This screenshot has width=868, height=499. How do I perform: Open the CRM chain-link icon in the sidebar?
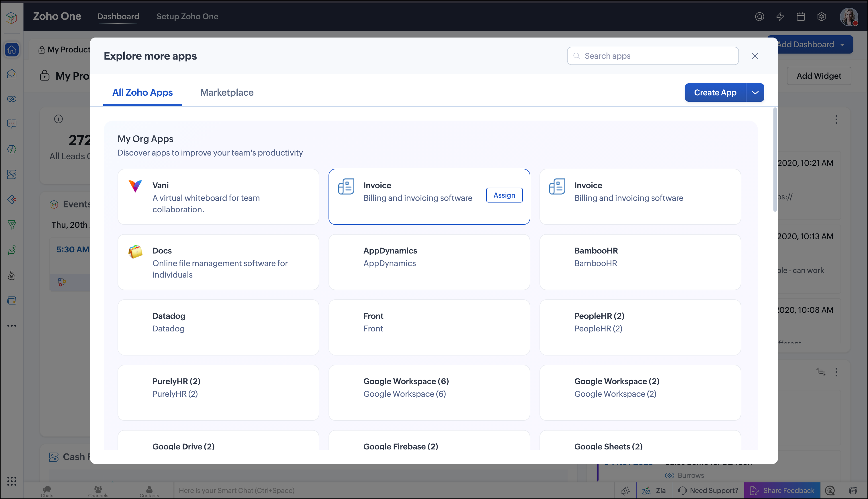(12, 99)
